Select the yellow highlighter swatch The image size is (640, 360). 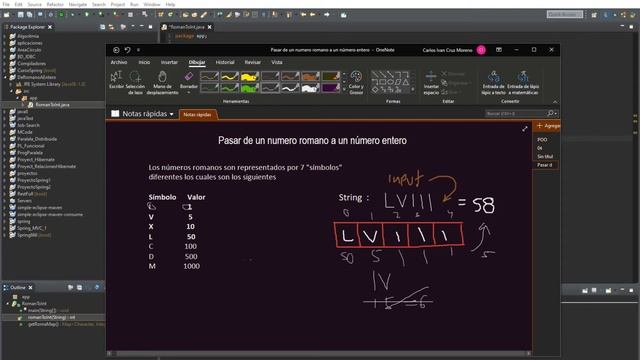(x=250, y=76)
